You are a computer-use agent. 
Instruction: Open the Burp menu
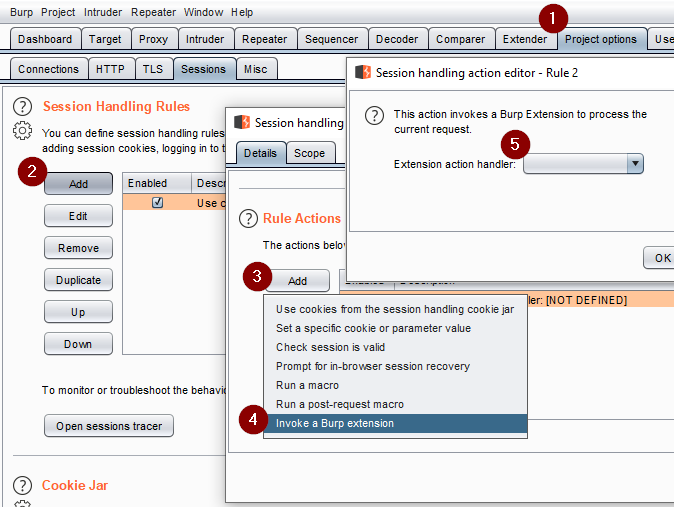(x=21, y=12)
